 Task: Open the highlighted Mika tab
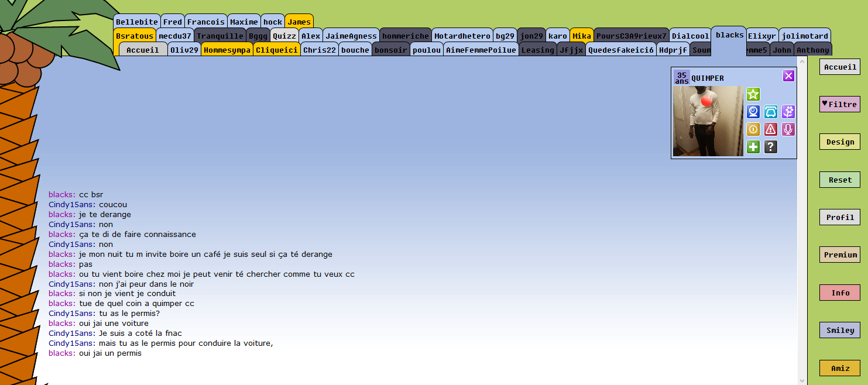[x=582, y=36]
